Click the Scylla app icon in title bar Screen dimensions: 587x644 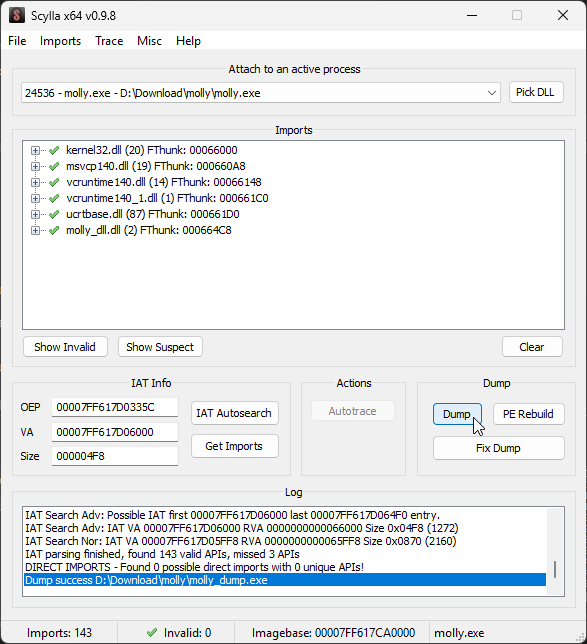16,16
